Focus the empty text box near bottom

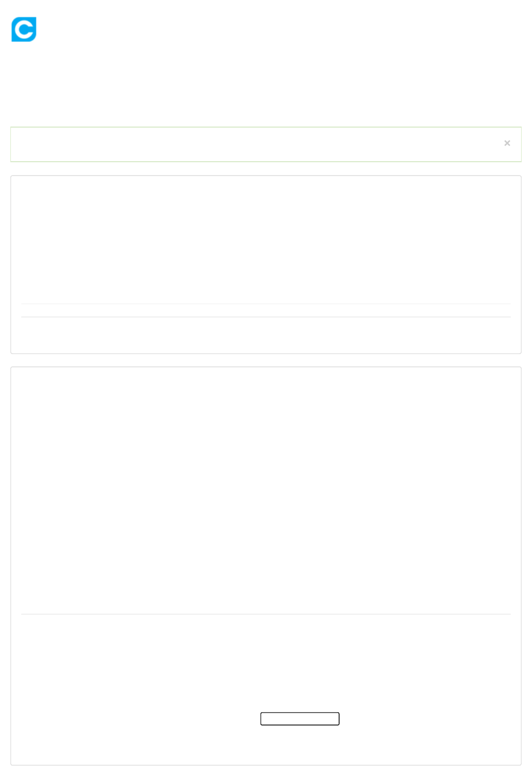pyautogui.click(x=300, y=719)
